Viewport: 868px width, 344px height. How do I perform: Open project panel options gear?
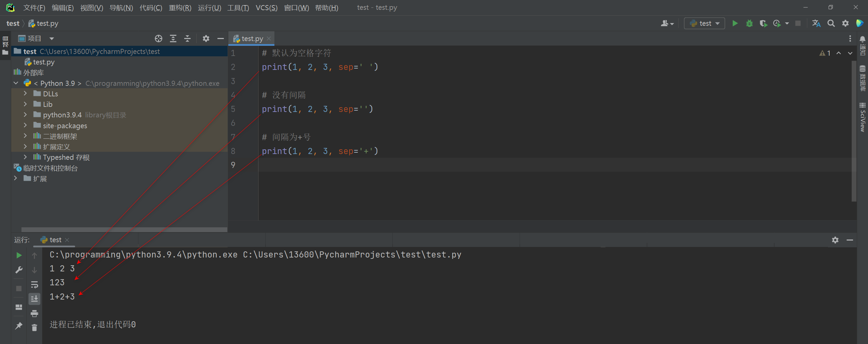pos(206,39)
